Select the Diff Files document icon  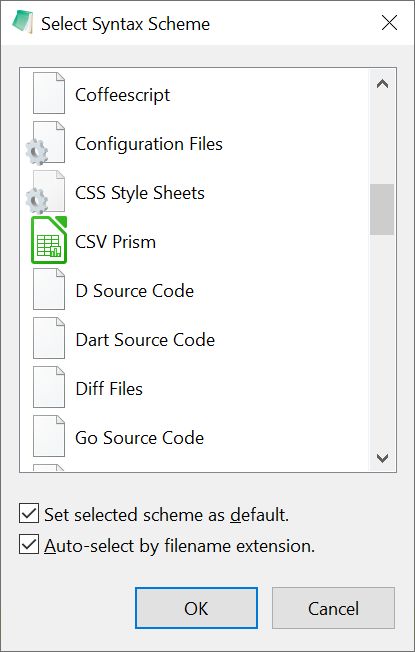pos(49,387)
